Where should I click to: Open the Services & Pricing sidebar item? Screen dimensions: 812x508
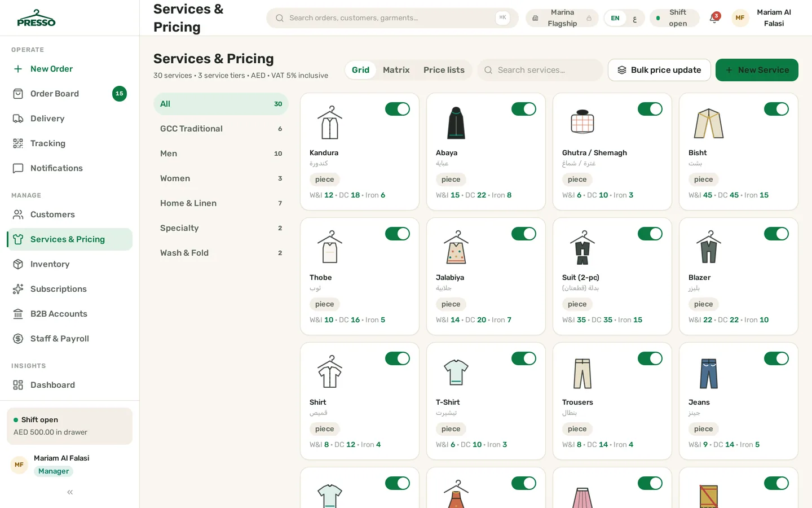point(70,239)
